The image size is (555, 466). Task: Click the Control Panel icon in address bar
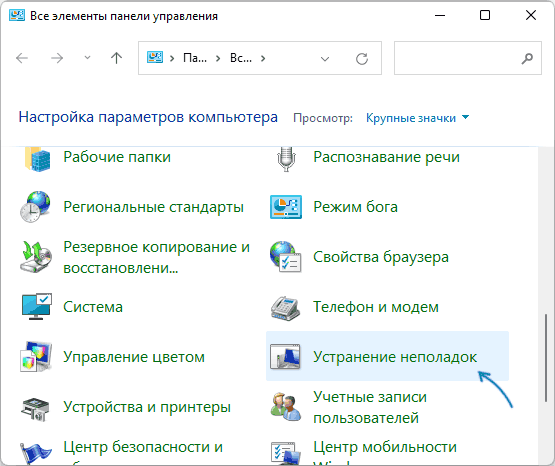(x=155, y=58)
